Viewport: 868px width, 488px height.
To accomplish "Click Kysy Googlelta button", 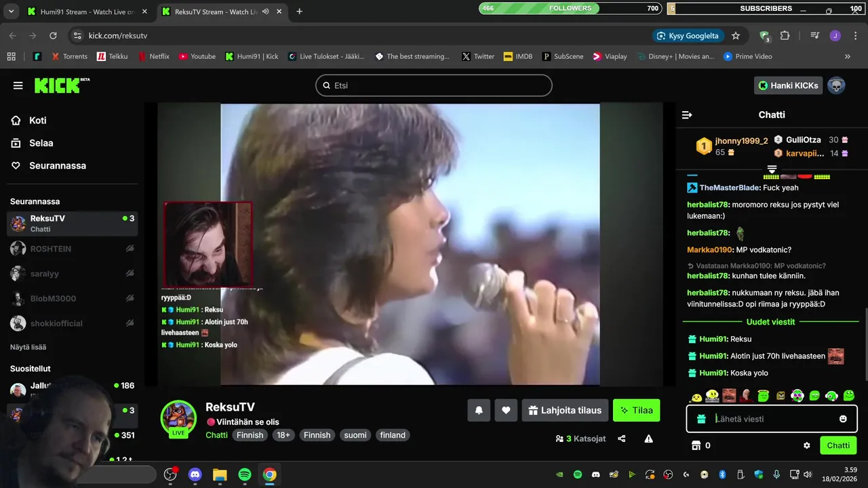I will click(x=688, y=35).
